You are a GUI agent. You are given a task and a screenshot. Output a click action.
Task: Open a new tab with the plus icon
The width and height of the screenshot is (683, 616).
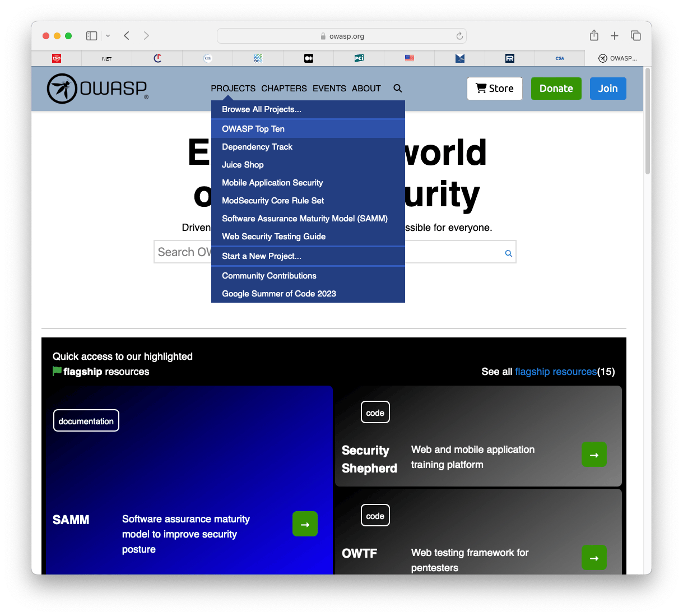tap(615, 36)
